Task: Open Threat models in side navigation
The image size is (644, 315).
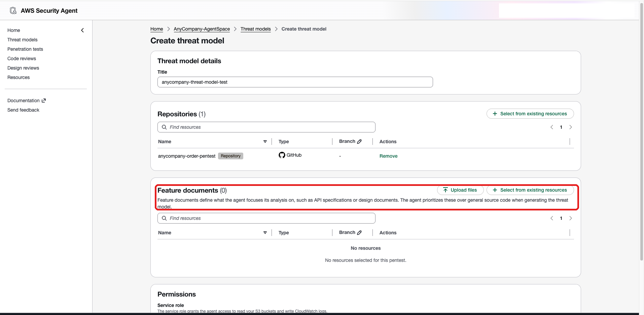Action: pyautogui.click(x=23, y=40)
